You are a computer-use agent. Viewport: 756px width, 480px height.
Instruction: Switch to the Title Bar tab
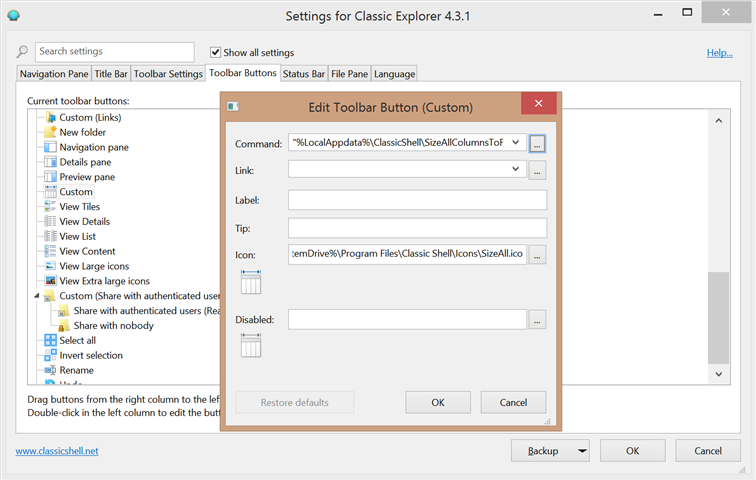pyautogui.click(x=111, y=74)
